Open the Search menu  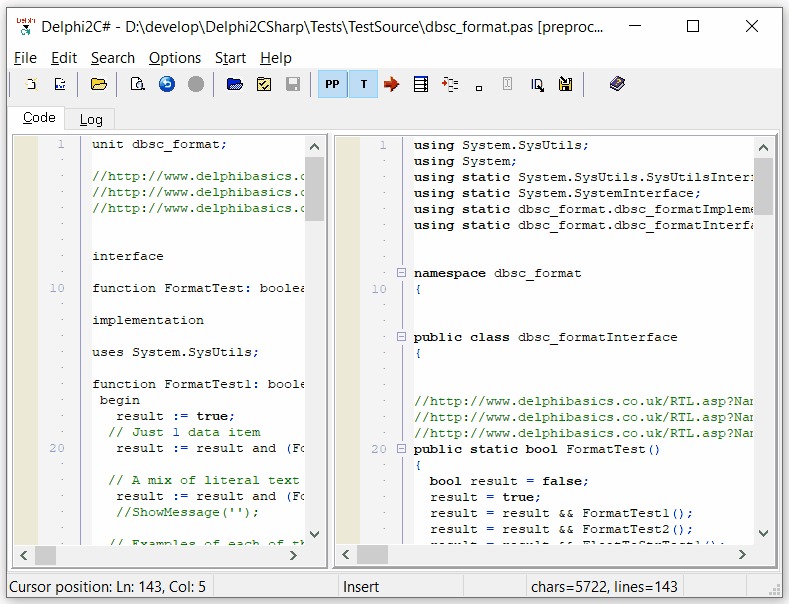[x=113, y=58]
